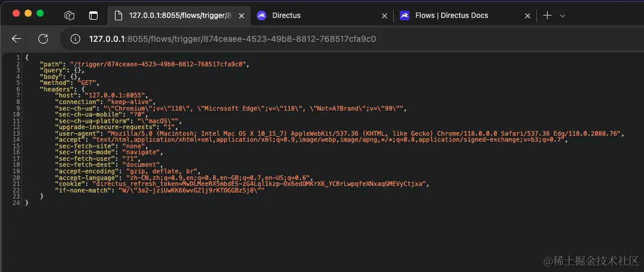
Task: Click the "query" key
Action: coord(53,70)
